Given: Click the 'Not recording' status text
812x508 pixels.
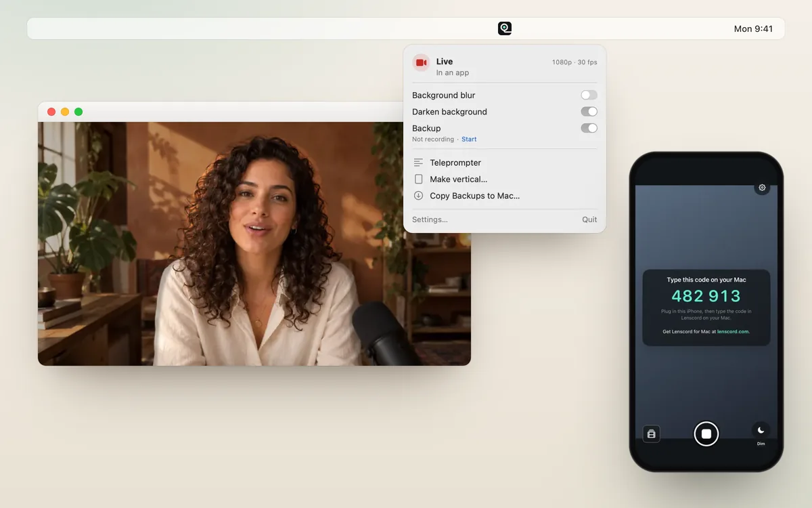Looking at the screenshot, I should (433, 140).
